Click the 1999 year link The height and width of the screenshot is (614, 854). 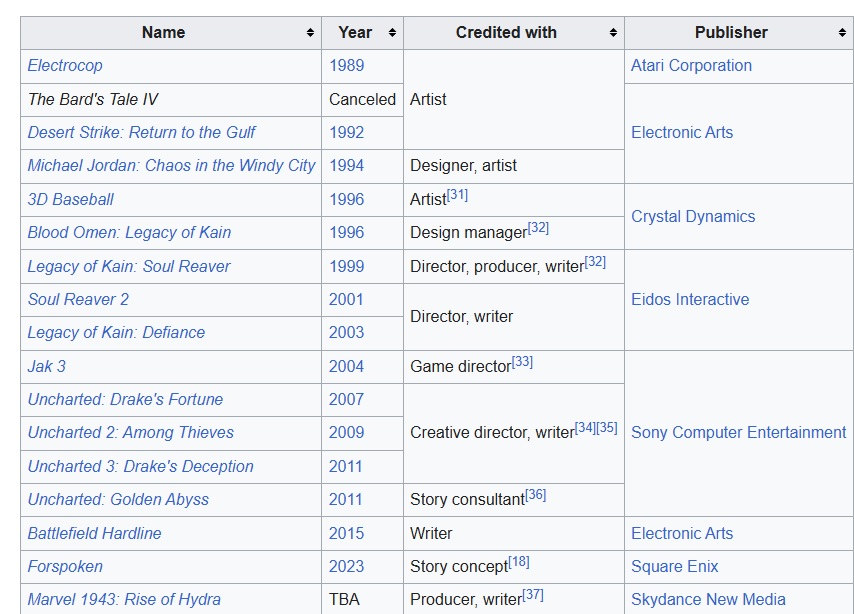tap(346, 266)
